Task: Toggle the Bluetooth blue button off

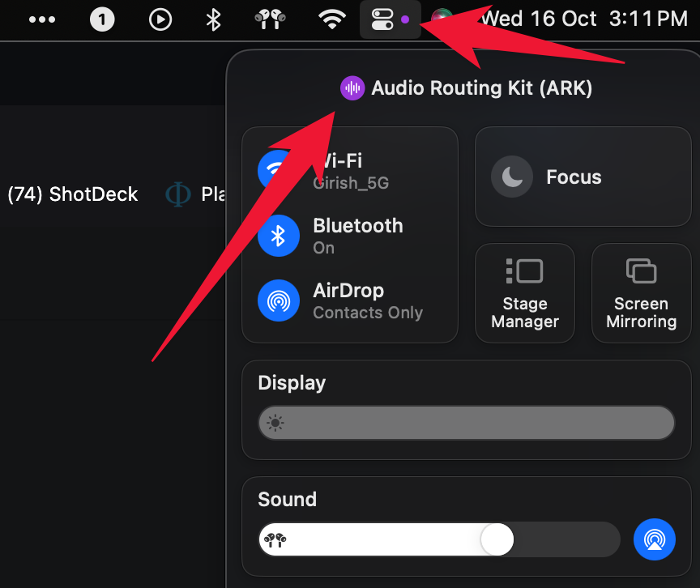Action: point(279,236)
